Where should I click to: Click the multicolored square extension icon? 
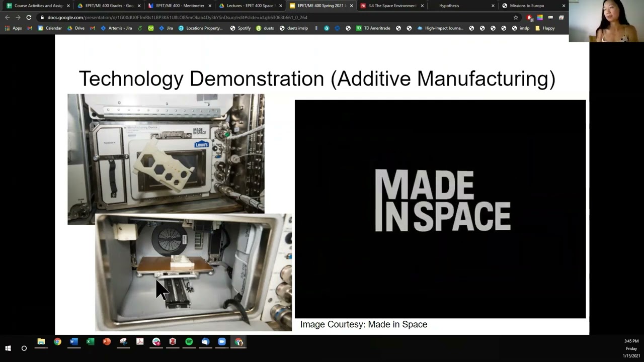540,18
